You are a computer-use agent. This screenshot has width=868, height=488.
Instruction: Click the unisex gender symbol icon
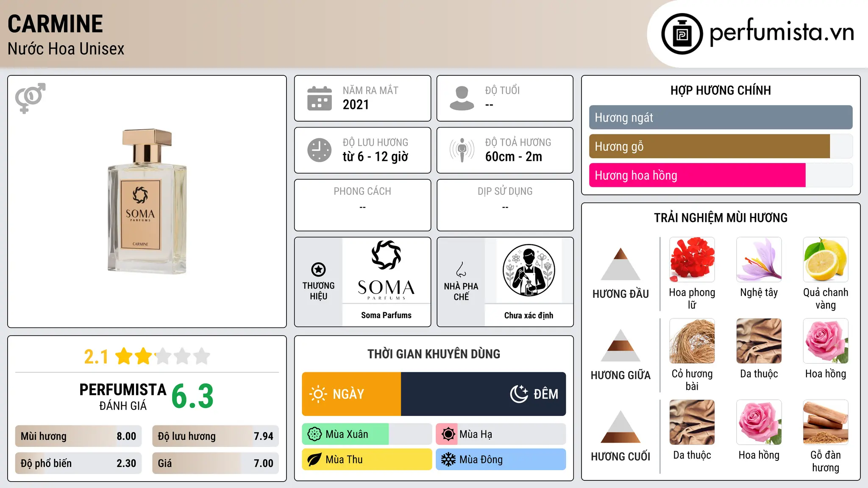point(30,98)
